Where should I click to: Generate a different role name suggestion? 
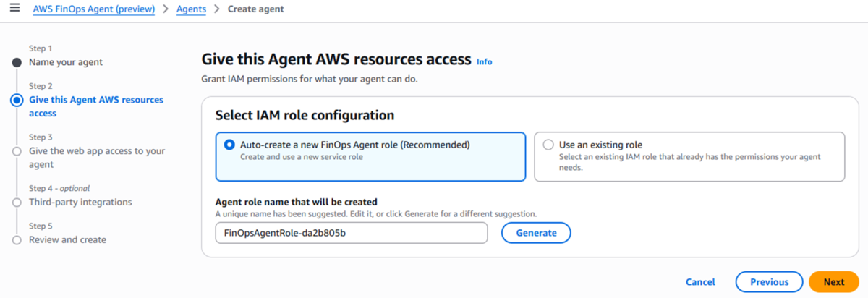pos(536,233)
